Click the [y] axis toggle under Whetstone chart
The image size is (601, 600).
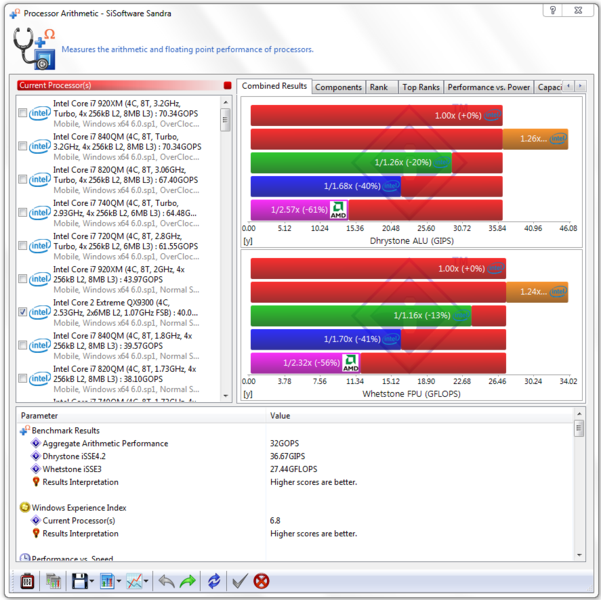(x=248, y=394)
